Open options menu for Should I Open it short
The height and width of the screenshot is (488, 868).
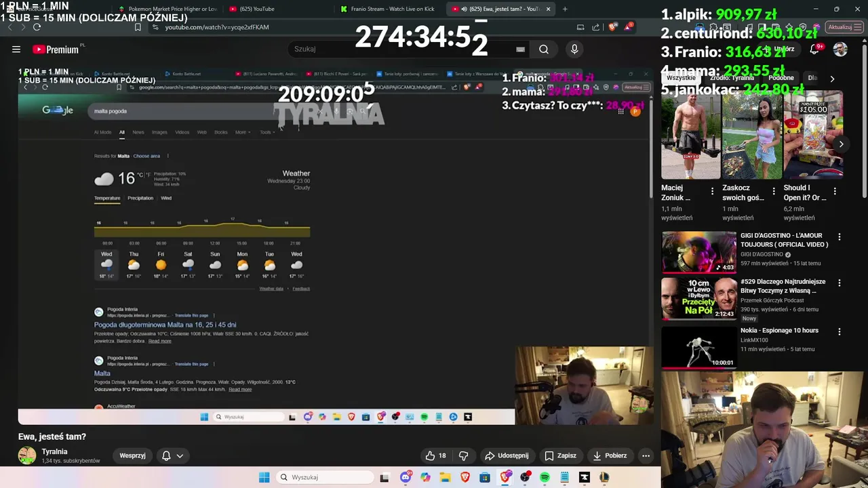coord(835,192)
